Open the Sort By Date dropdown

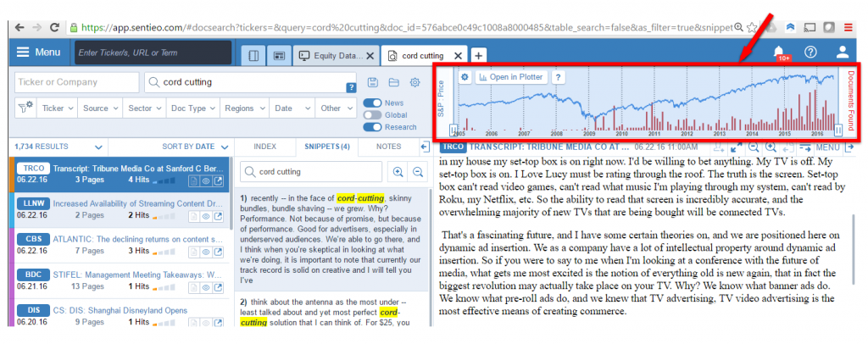pos(194,147)
